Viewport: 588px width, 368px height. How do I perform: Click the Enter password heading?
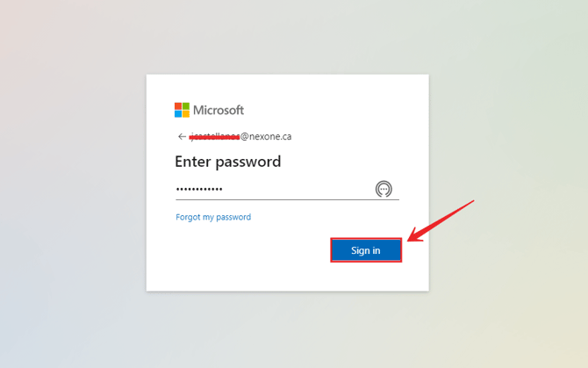click(228, 162)
